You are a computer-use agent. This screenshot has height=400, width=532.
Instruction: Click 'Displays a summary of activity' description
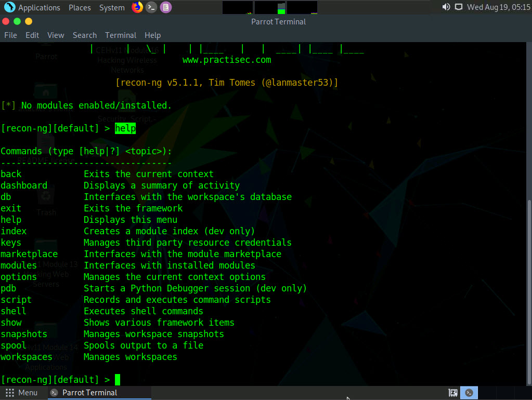tap(162, 185)
